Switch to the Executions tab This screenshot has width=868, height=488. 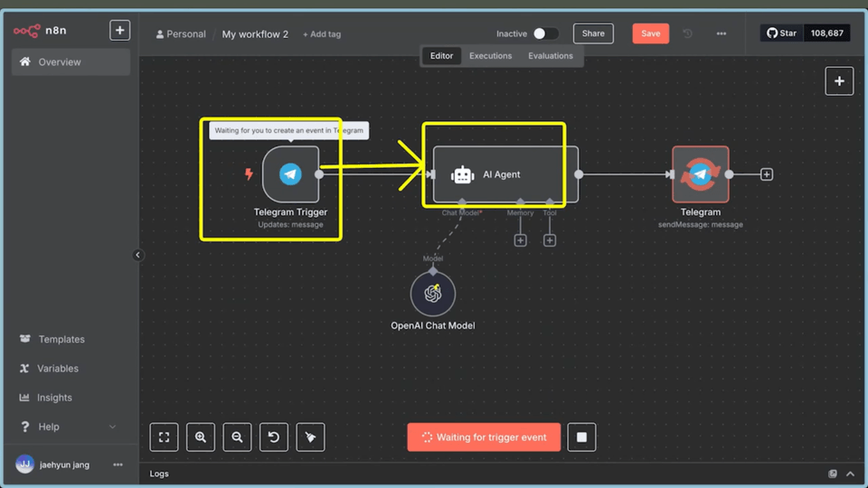490,56
